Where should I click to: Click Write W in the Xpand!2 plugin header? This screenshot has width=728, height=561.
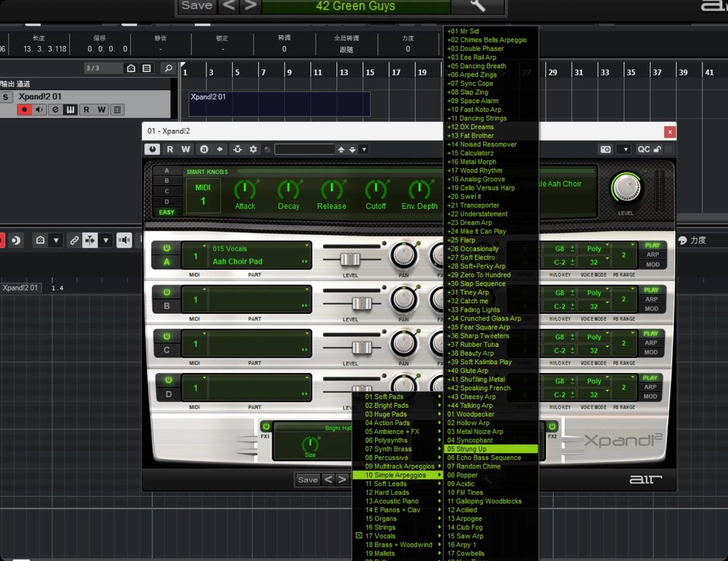(x=186, y=149)
